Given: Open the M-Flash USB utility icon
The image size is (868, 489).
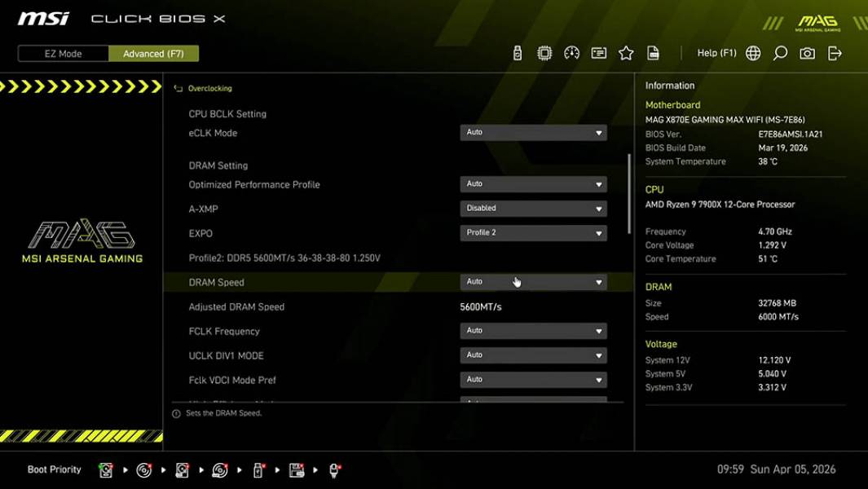Looking at the screenshot, I should (517, 52).
